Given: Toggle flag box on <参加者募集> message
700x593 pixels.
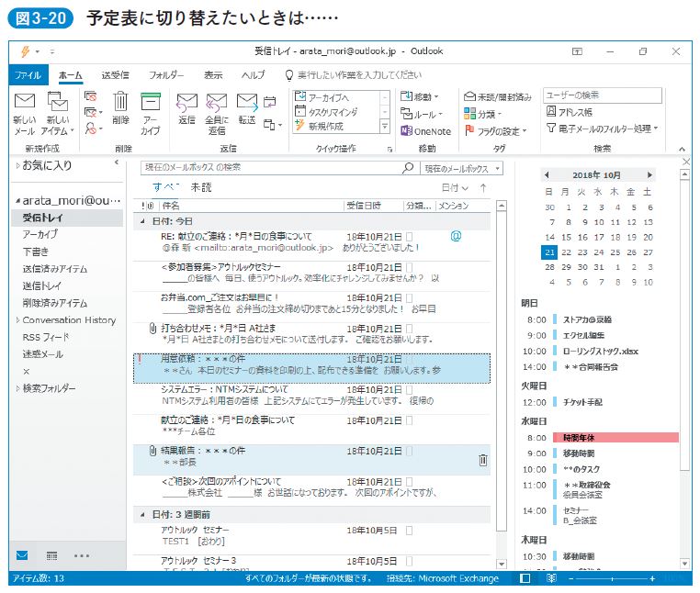Looking at the screenshot, I should (409, 267).
